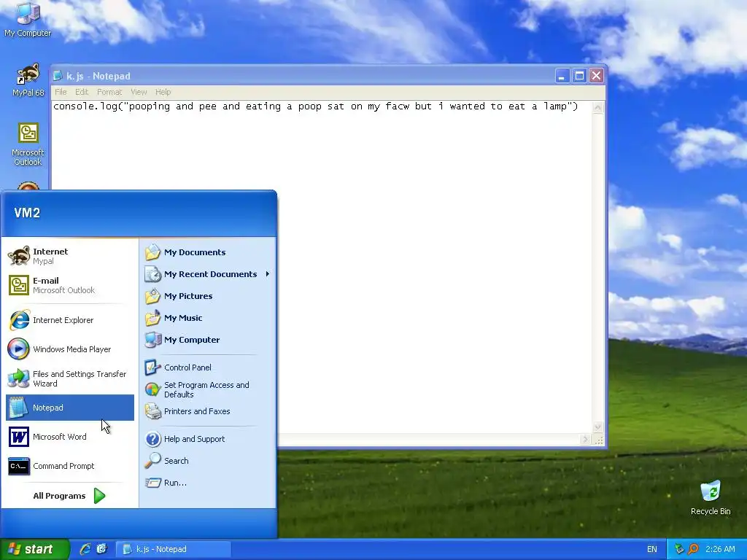Viewport: 747px width, 560px height.
Task: Open the Notepad File menu
Action: coord(61,92)
